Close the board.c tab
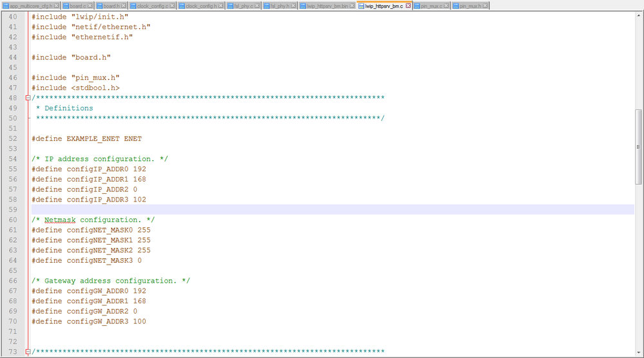Viewport: 644px width, 358px height. (90, 6)
